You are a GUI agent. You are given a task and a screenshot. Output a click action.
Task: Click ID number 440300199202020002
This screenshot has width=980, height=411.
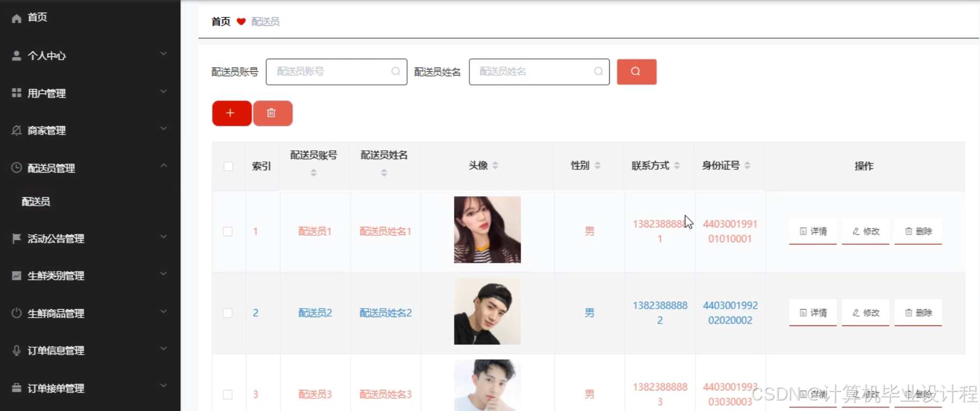(x=730, y=313)
